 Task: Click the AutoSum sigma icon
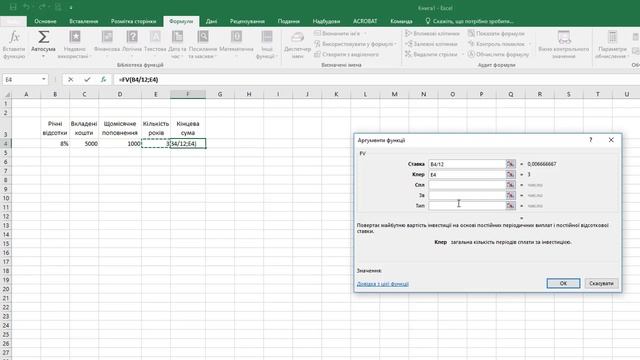pyautogui.click(x=43, y=37)
